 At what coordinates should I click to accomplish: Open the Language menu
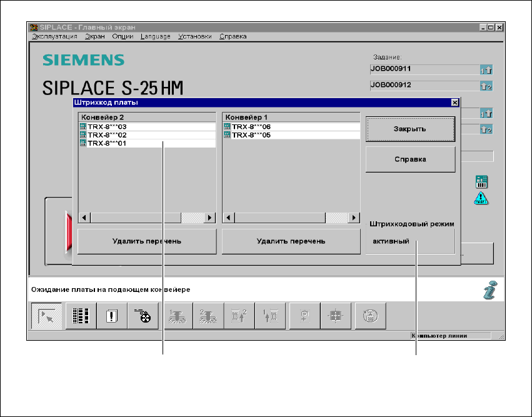(155, 36)
